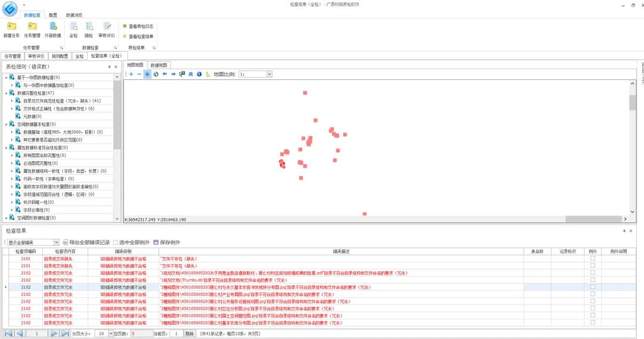
Task: Click the building icon in map toolbar
Action: tap(191, 75)
